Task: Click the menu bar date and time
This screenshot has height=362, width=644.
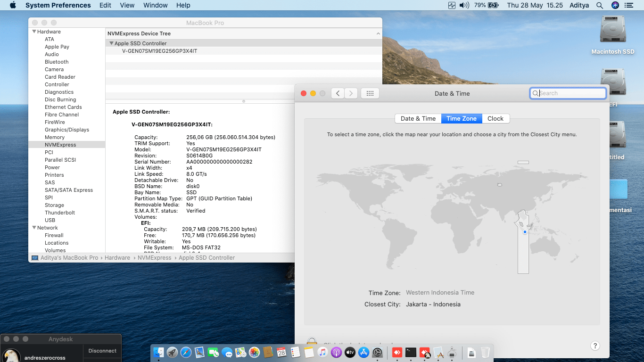Action: click(x=535, y=5)
